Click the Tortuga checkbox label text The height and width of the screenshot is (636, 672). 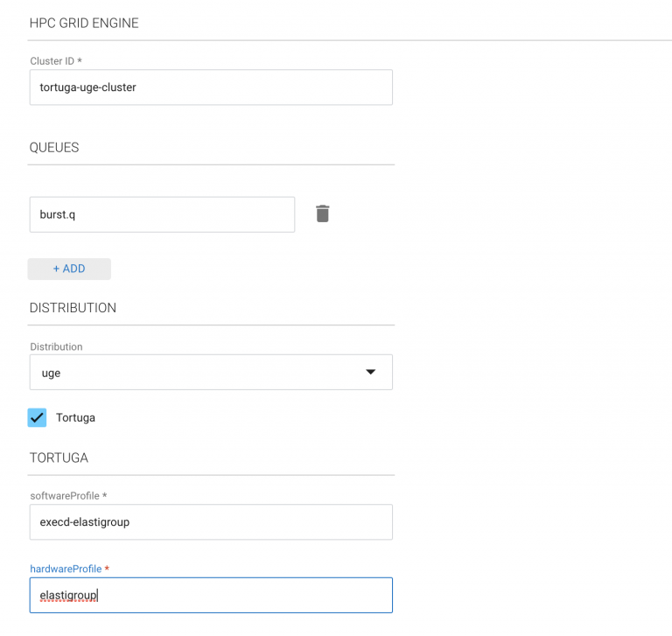[75, 418]
